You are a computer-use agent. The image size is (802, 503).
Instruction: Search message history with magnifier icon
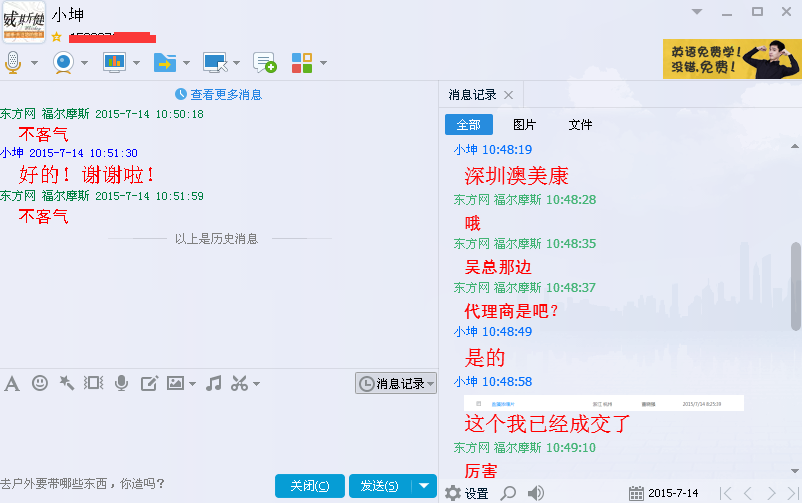pyautogui.click(x=508, y=493)
